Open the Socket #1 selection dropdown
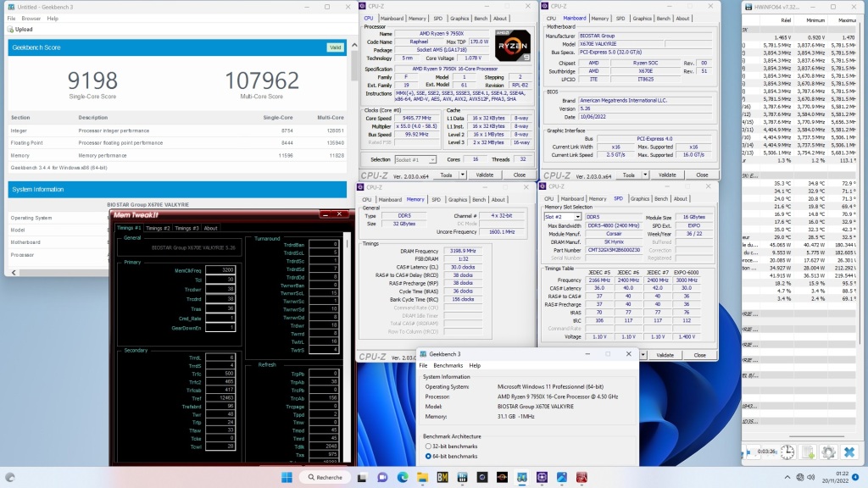Viewport: 868px width, 488px height. (x=432, y=159)
